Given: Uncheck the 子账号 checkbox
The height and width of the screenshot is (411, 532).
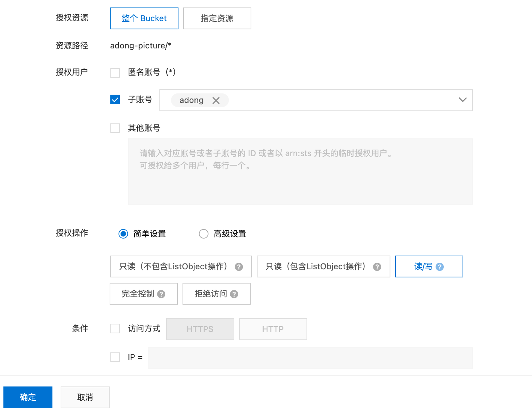Looking at the screenshot, I should point(115,100).
